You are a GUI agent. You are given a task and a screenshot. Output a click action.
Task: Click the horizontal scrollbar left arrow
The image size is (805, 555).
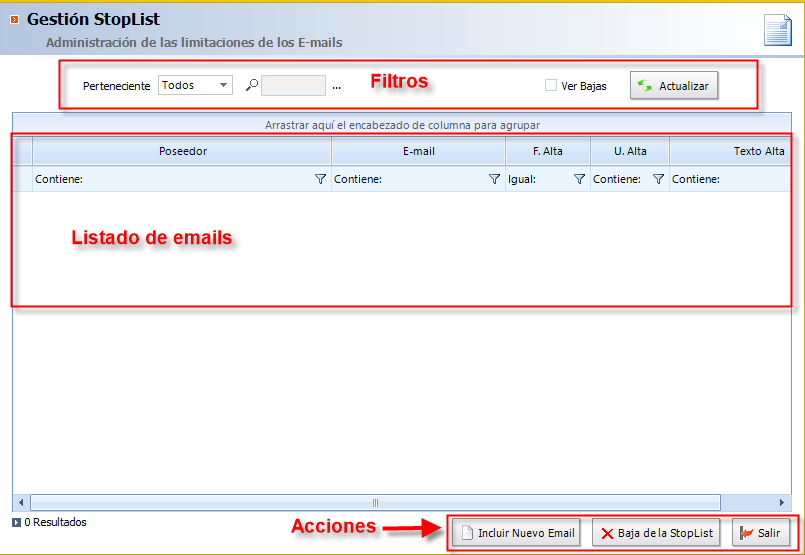(x=21, y=502)
